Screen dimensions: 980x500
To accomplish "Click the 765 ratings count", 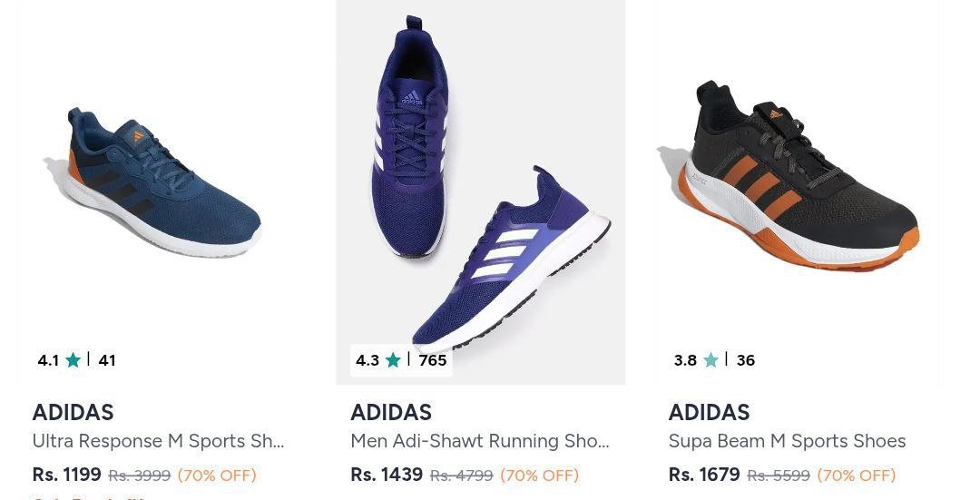I will click(433, 360).
